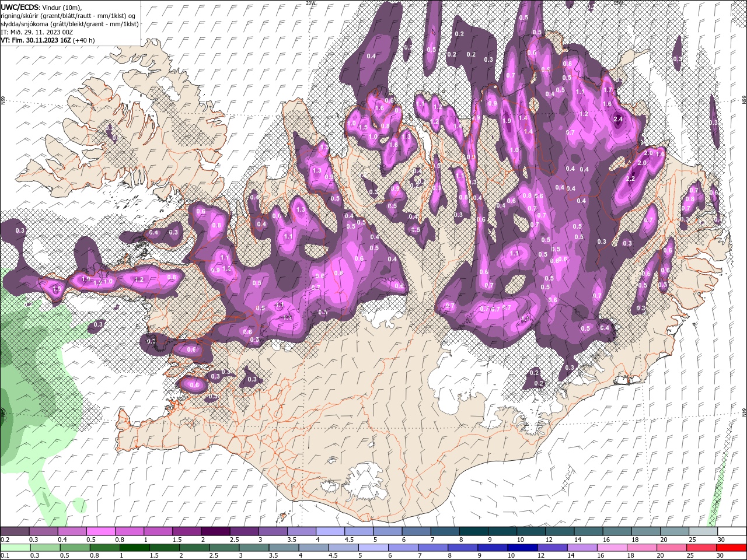Pick the bottom-row swatch starting at 3
Viewport: 747px width, 560px height.
[x=253, y=548]
